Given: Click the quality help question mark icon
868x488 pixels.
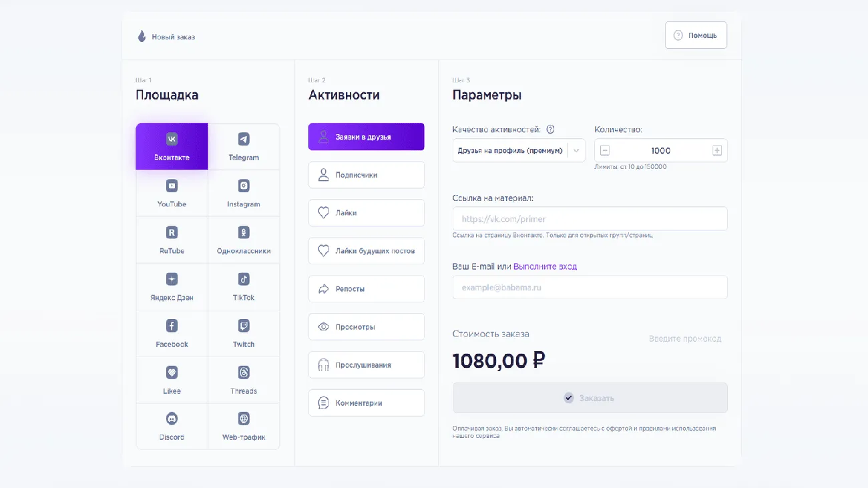Looking at the screenshot, I should point(551,130).
